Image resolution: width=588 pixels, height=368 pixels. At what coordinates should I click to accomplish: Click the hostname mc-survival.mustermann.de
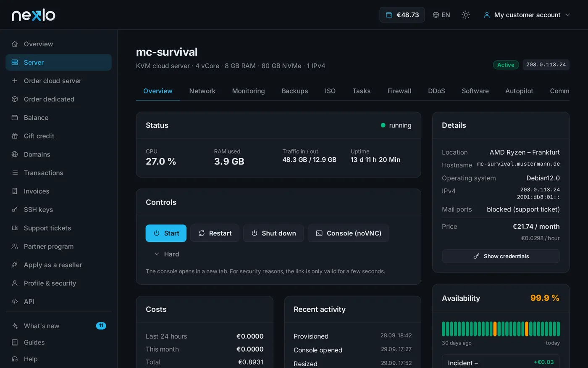[x=518, y=164]
